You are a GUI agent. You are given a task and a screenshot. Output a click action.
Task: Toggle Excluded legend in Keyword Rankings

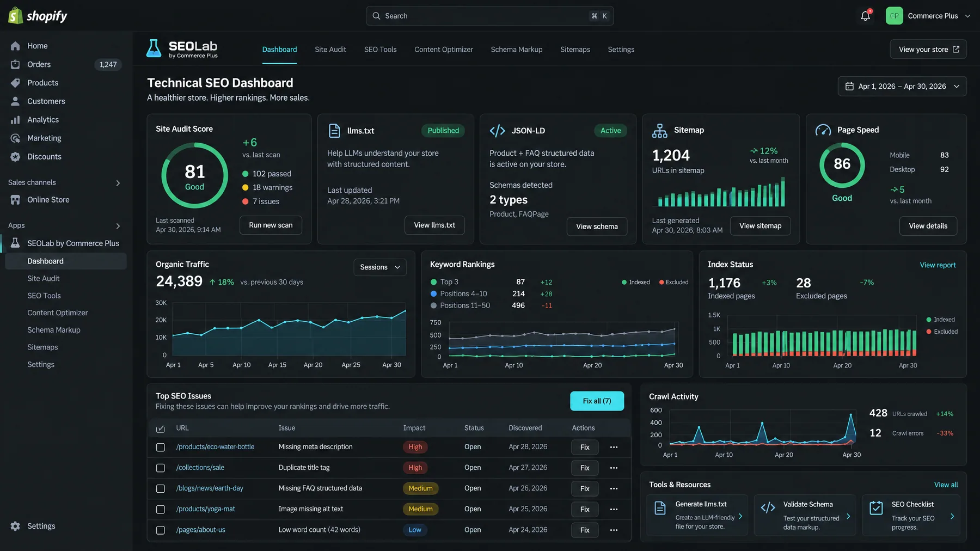(673, 282)
